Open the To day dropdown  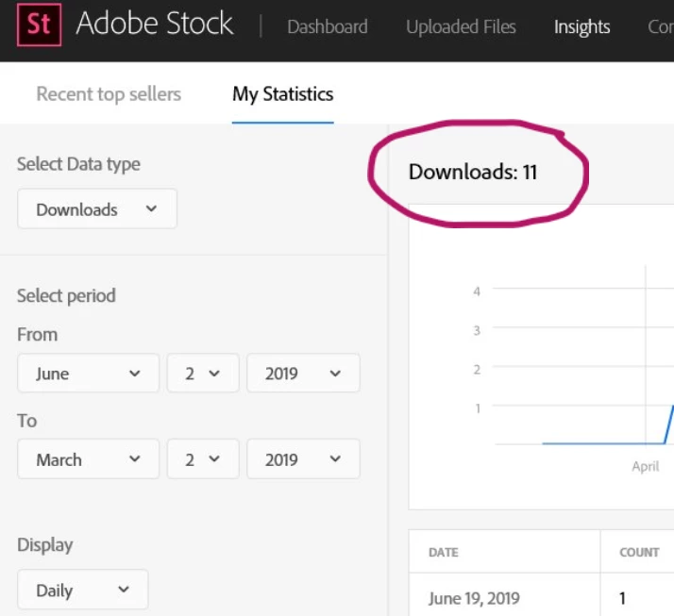(x=203, y=458)
